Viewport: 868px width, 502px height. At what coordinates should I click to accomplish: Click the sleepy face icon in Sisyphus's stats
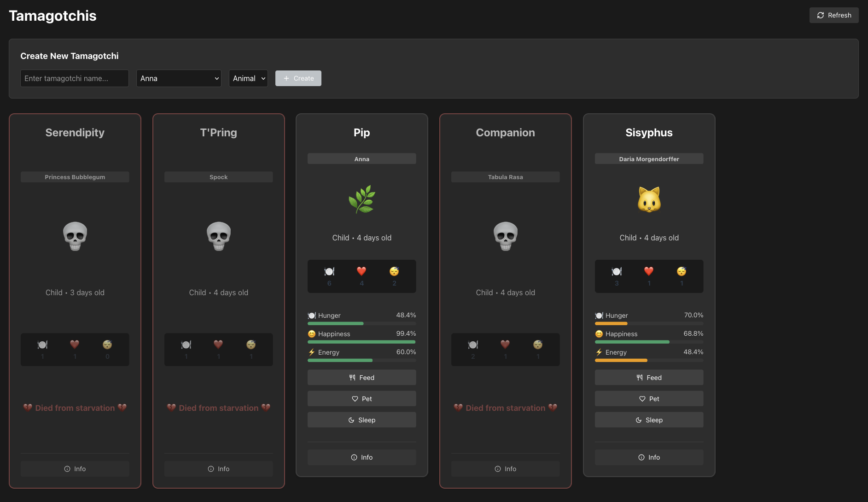tap(682, 271)
